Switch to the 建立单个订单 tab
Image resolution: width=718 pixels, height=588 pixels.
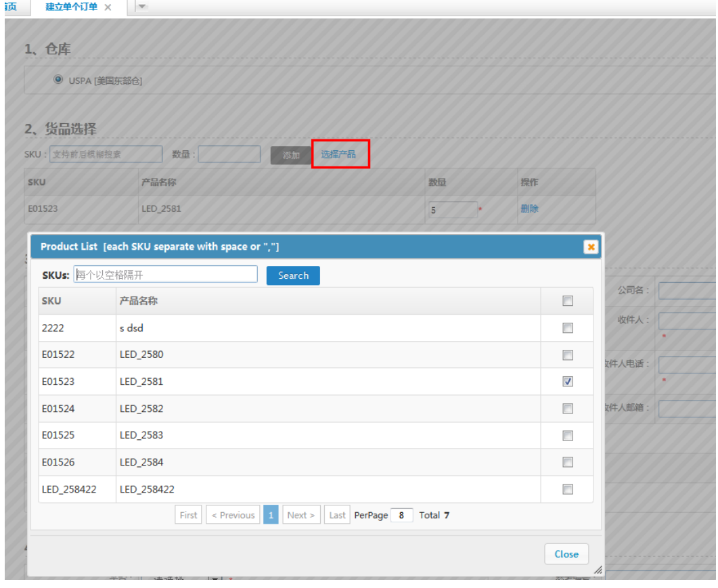tap(71, 7)
